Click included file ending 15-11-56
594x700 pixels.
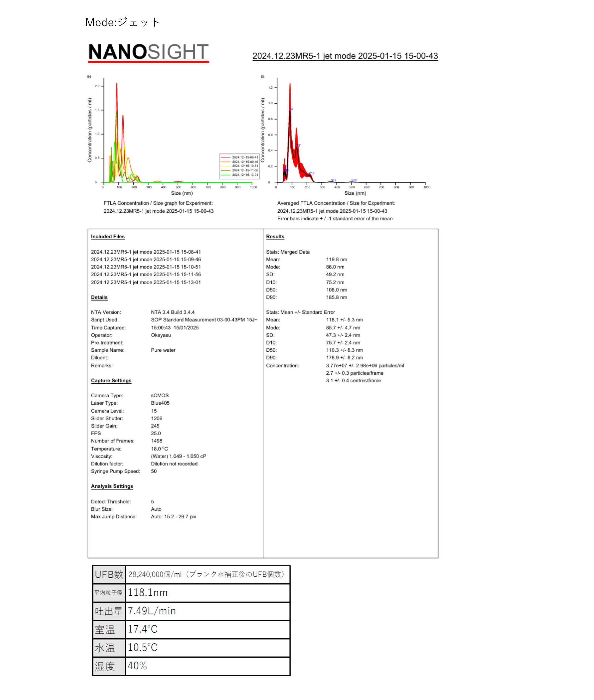coord(146,274)
